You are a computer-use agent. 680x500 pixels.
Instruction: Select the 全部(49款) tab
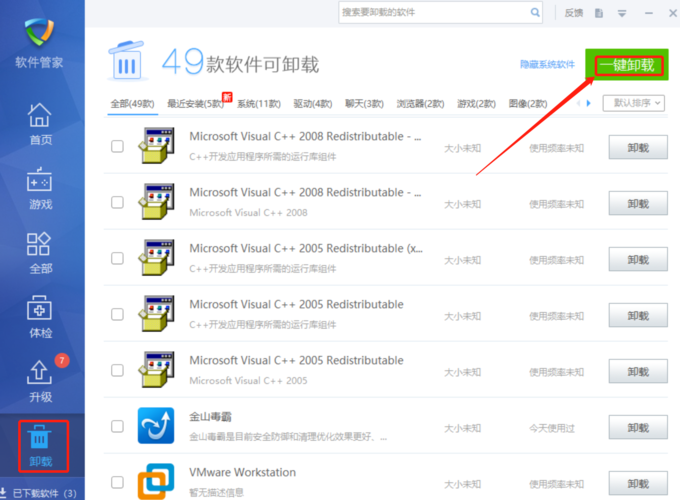pos(132,104)
